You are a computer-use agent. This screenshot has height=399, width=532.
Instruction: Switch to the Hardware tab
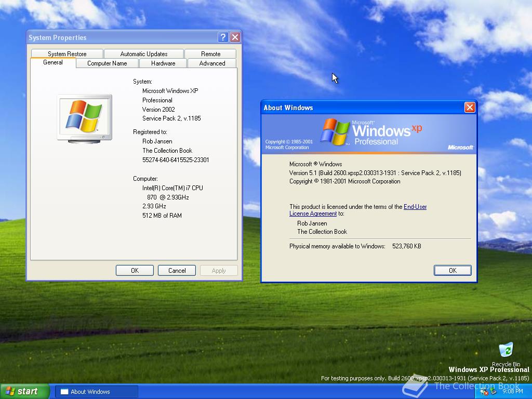pos(163,63)
